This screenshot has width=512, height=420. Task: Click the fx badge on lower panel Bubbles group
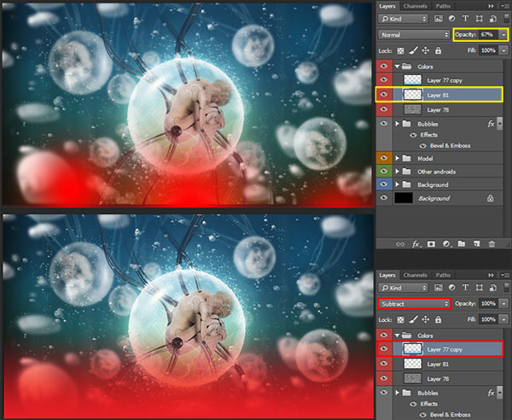[491, 393]
